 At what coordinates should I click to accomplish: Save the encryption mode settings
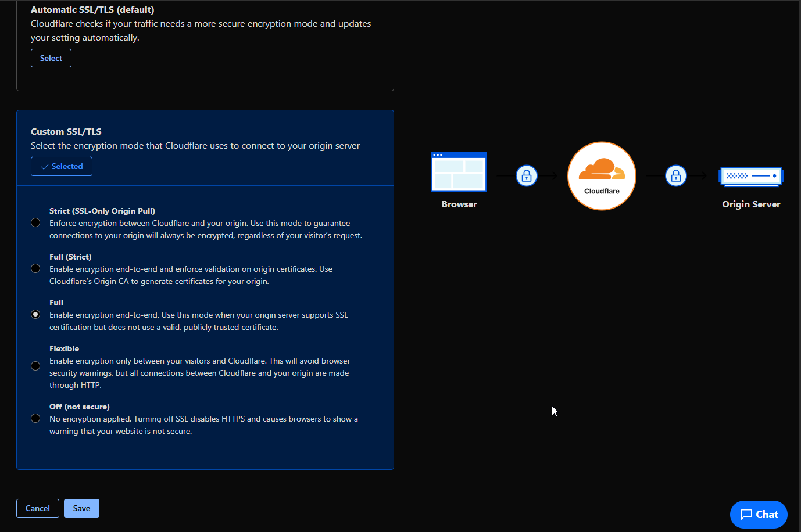point(81,508)
